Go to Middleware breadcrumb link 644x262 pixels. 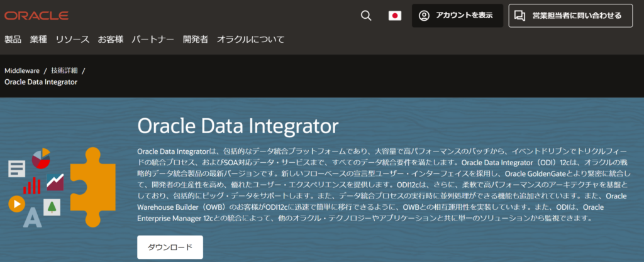22,70
